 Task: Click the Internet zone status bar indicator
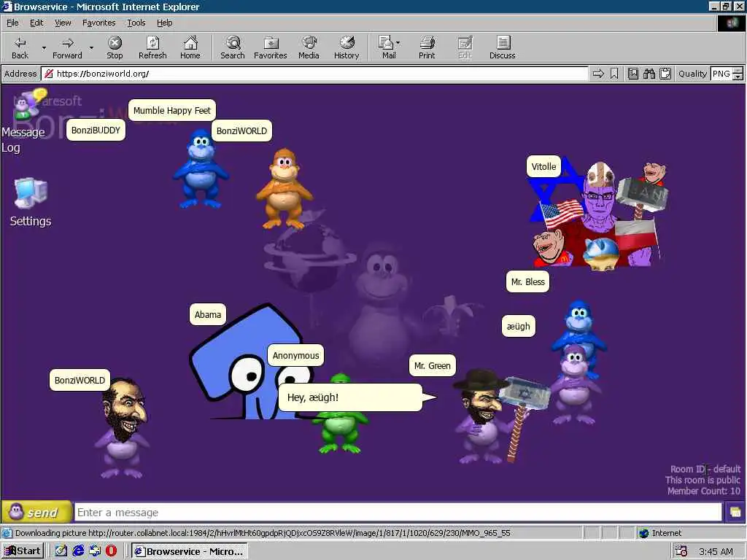[659, 533]
